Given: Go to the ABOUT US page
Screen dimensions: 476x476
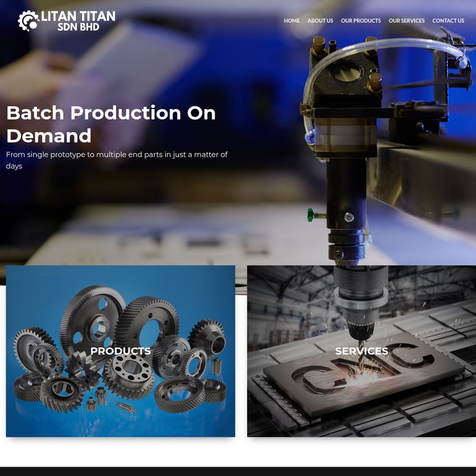Looking at the screenshot, I should click(x=321, y=21).
